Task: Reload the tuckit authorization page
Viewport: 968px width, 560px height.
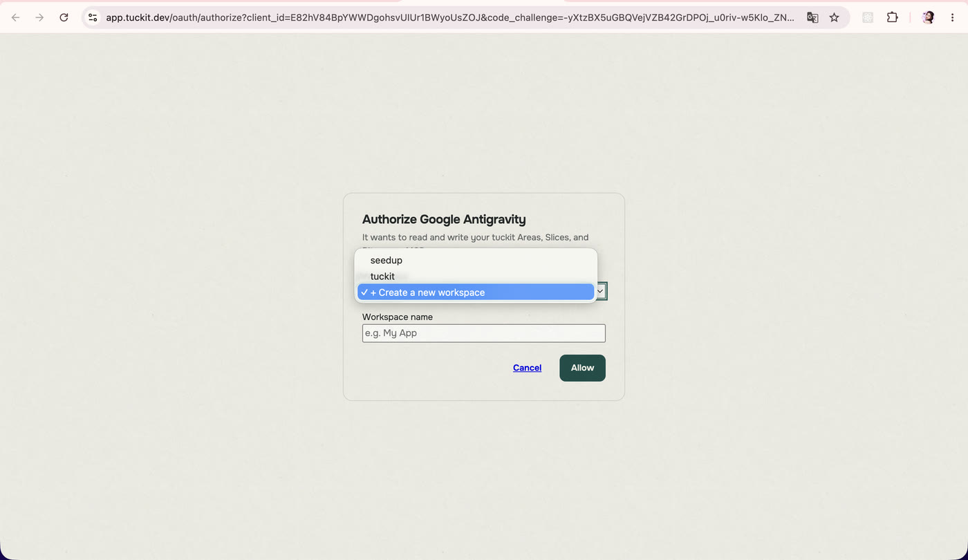Action: tap(64, 17)
